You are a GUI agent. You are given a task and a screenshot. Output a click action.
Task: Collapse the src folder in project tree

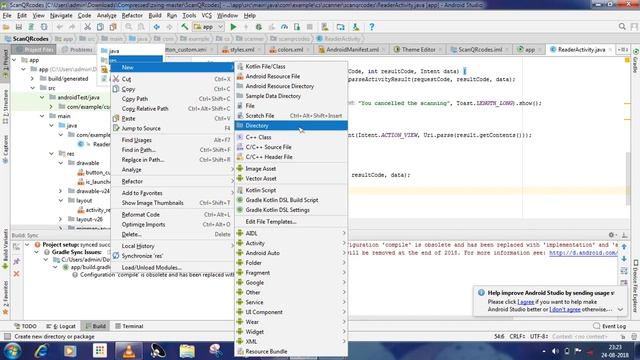pyautogui.click(x=33, y=88)
